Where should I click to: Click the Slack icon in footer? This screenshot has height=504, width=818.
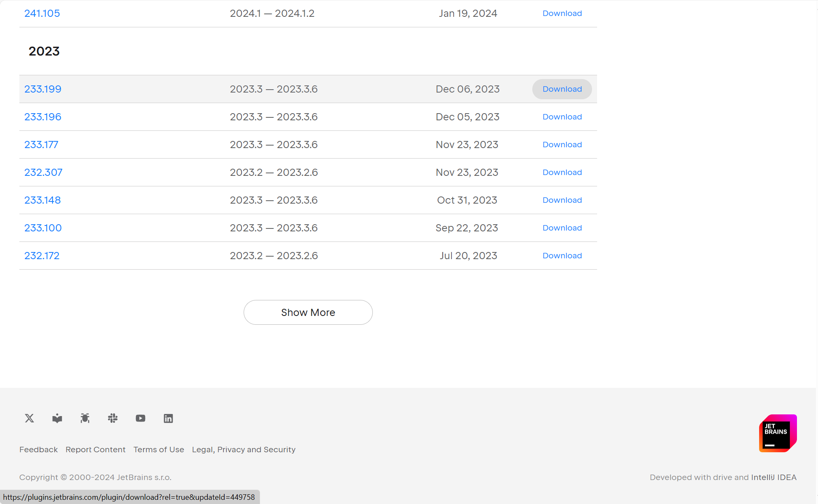coord(113,418)
